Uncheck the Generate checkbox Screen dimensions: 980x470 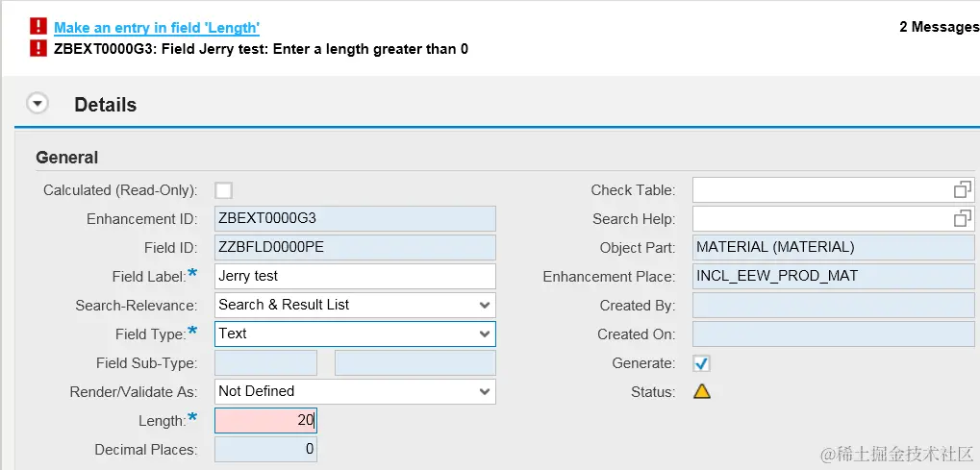coord(702,363)
